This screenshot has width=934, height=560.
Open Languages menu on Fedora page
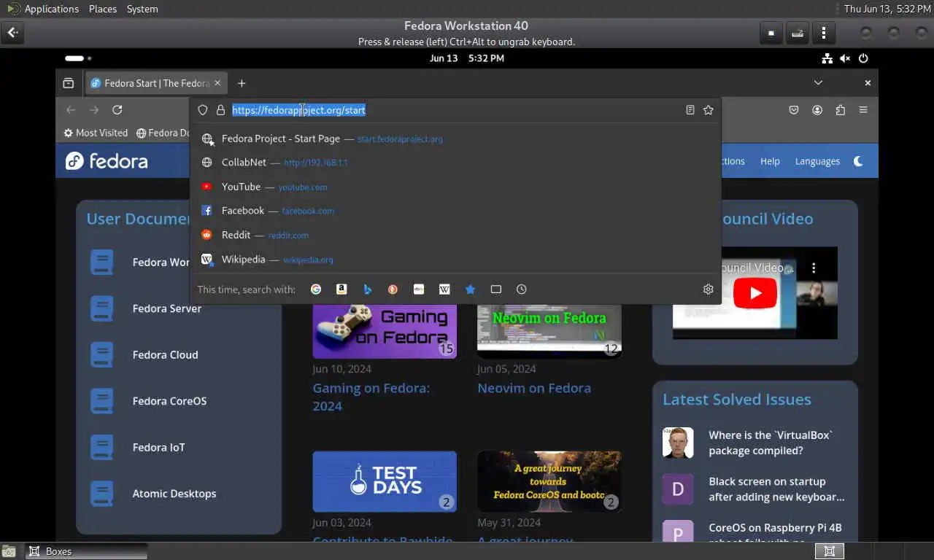pyautogui.click(x=817, y=161)
